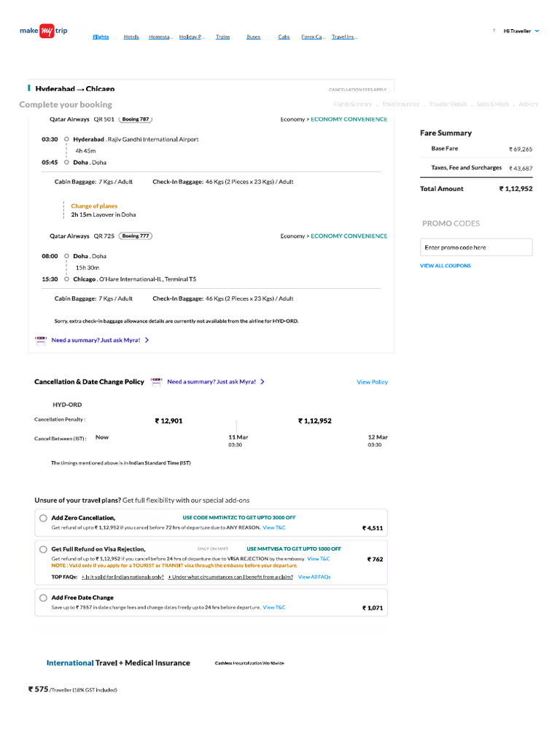Viewport: 560px width, 747px height.
Task: Click the MakeMyTrip logo
Action: [43, 31]
